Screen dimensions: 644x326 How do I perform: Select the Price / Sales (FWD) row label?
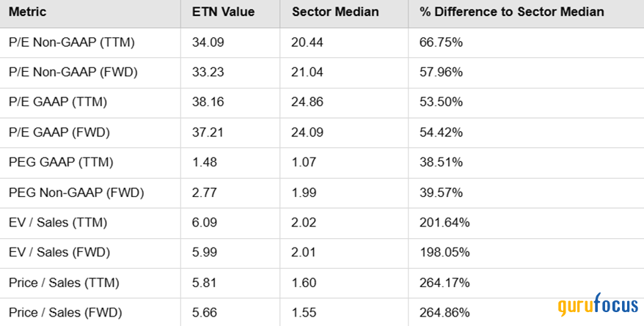click(x=65, y=313)
